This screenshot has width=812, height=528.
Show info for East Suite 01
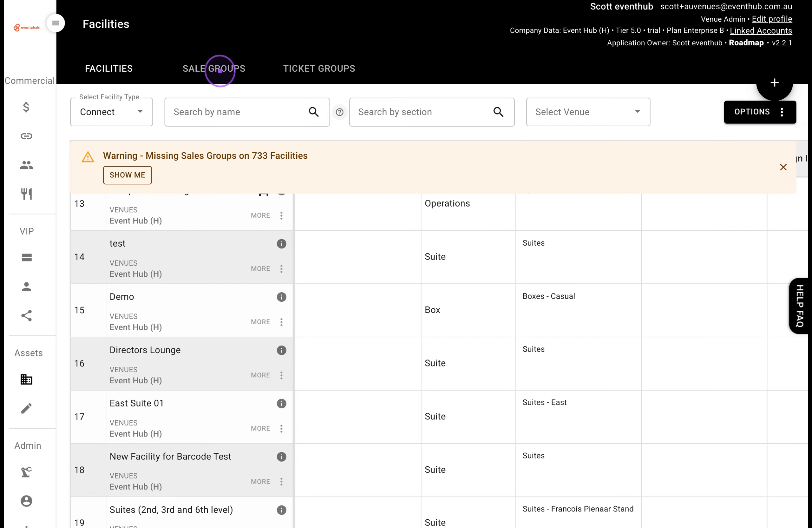pos(281,403)
